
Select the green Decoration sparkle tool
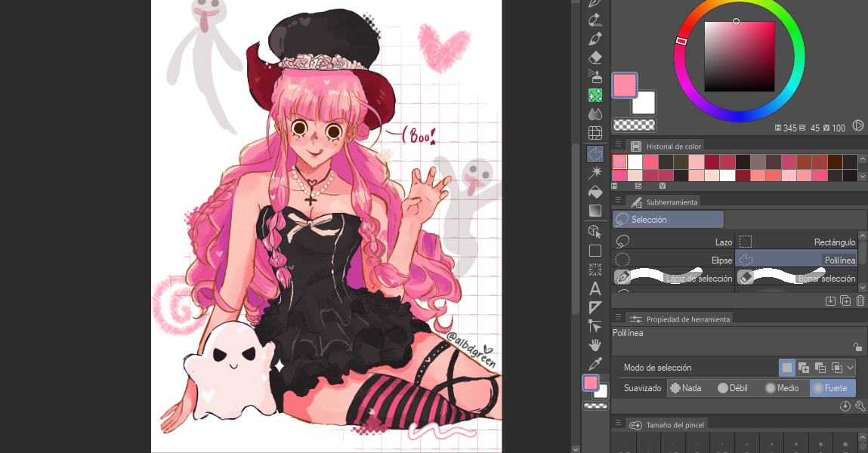[595, 95]
